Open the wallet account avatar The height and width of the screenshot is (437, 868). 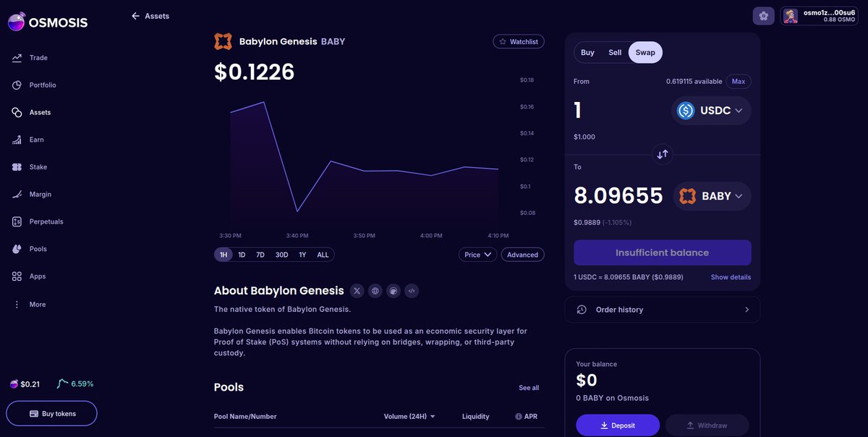point(791,16)
